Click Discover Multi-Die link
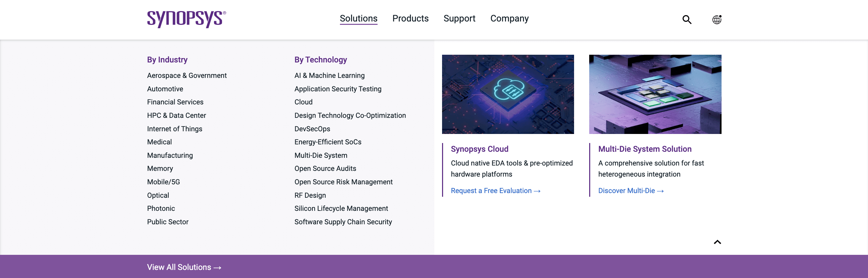This screenshot has height=278, width=868. coord(631,191)
